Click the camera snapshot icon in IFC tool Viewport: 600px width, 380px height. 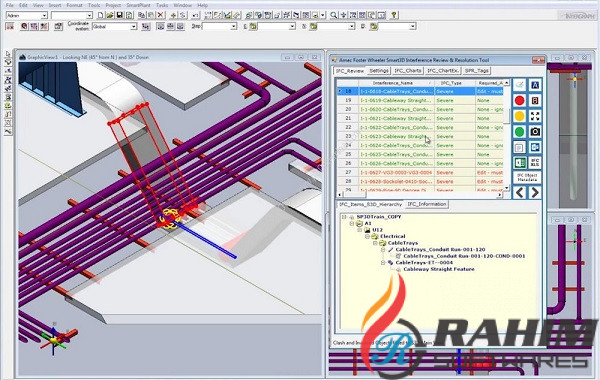click(535, 132)
